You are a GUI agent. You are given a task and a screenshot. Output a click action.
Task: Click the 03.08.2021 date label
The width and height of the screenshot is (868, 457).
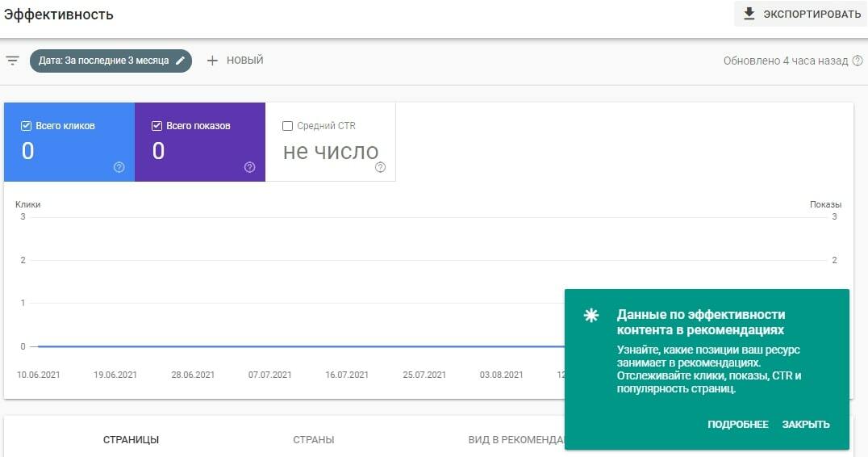(501, 375)
